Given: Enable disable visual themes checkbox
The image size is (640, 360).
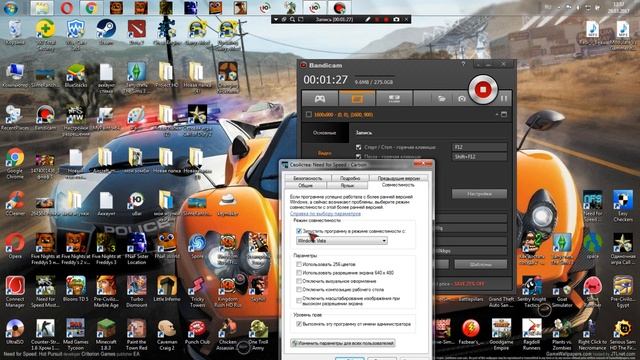Looking at the screenshot, I should (299, 281).
